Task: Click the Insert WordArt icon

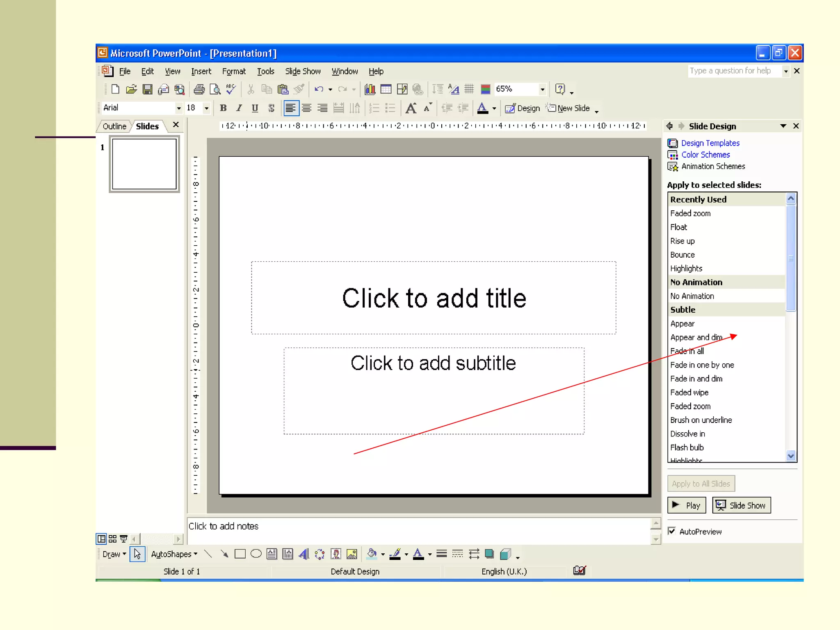Action: [x=304, y=554]
